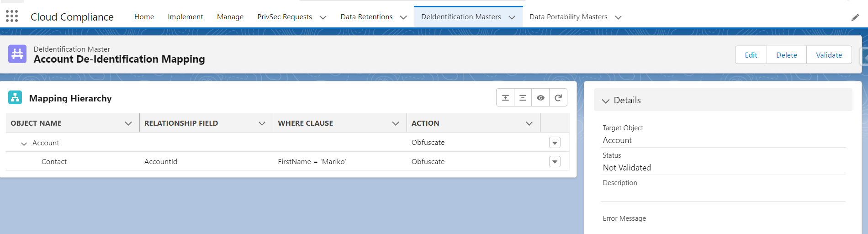Screen dimensions: 868x234
Task: Click the DeIdentification Master record icon
Action: pyautogui.click(x=17, y=54)
